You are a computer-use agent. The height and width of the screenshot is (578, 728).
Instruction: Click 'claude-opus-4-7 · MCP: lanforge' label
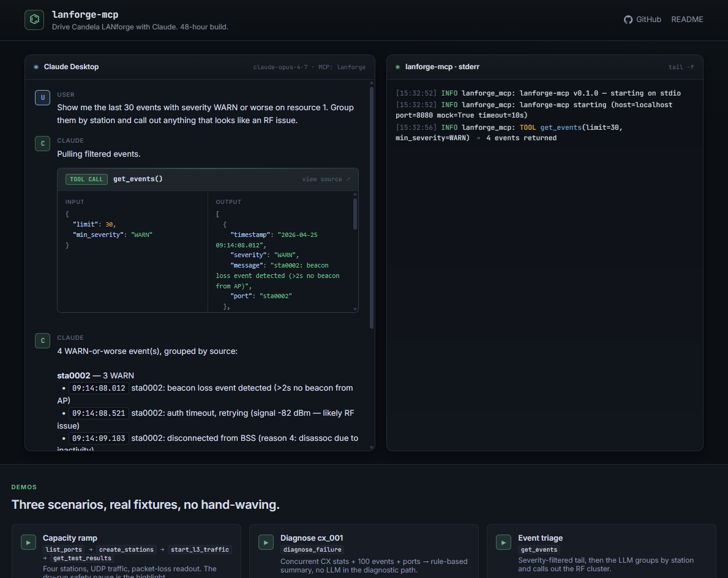pyautogui.click(x=309, y=67)
